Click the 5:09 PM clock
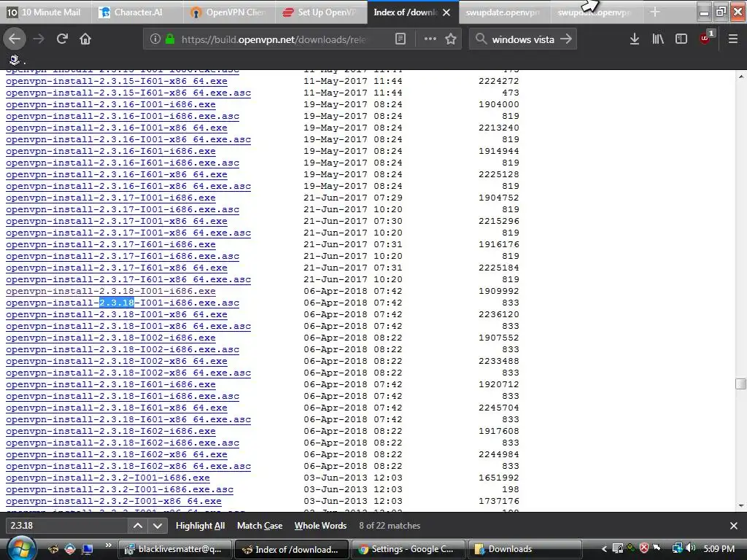Viewport: 747px width, 560px height. click(719, 548)
